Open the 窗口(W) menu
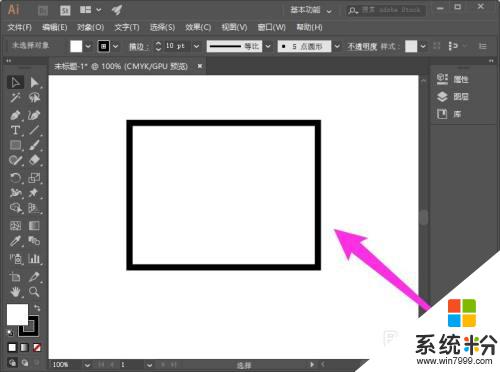 coord(272,27)
